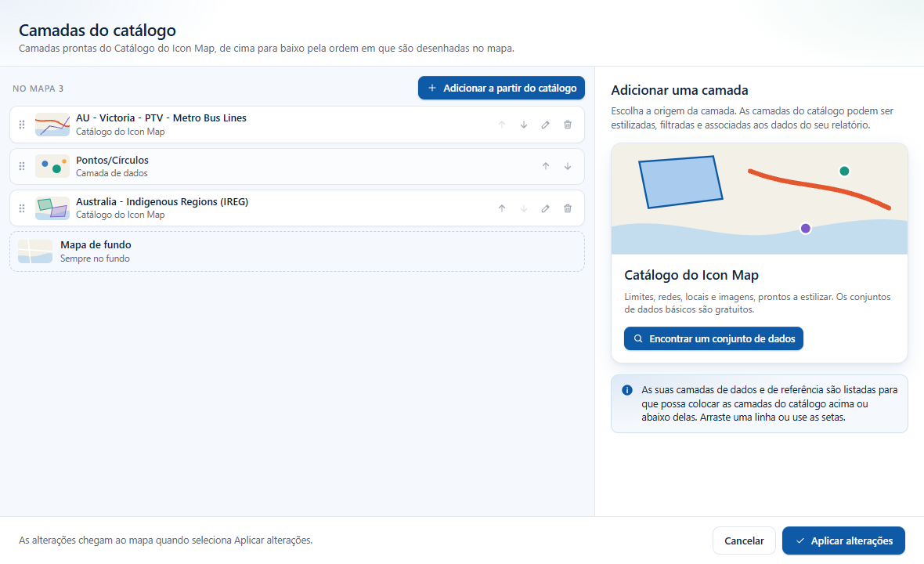The image size is (924, 564).
Task: Select the Indigenous Regions layer thumbnail
Action: [x=52, y=208]
